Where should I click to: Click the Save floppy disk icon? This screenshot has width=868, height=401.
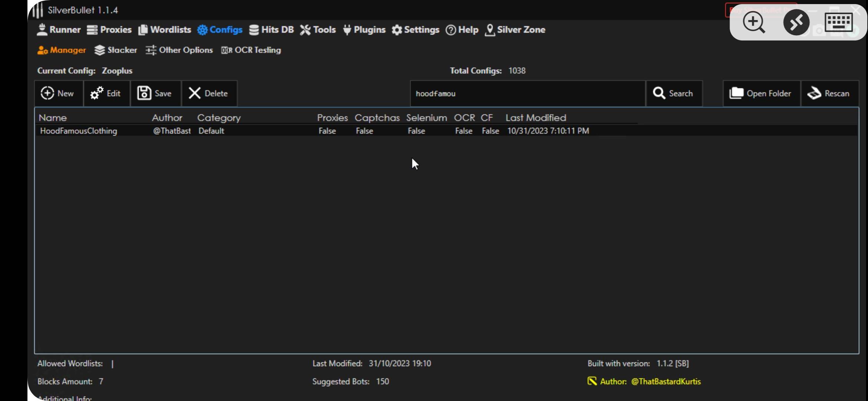(144, 93)
